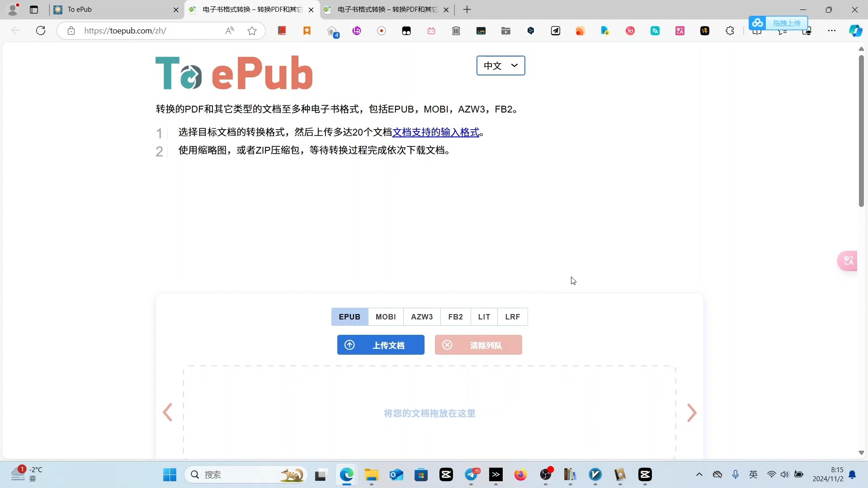Click the purple circular extension icon
868x488 pixels.
(357, 30)
